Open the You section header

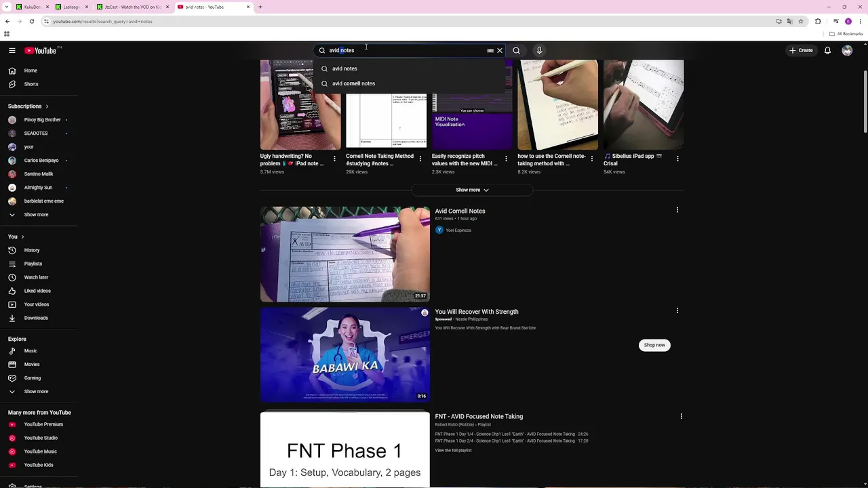[16, 237]
